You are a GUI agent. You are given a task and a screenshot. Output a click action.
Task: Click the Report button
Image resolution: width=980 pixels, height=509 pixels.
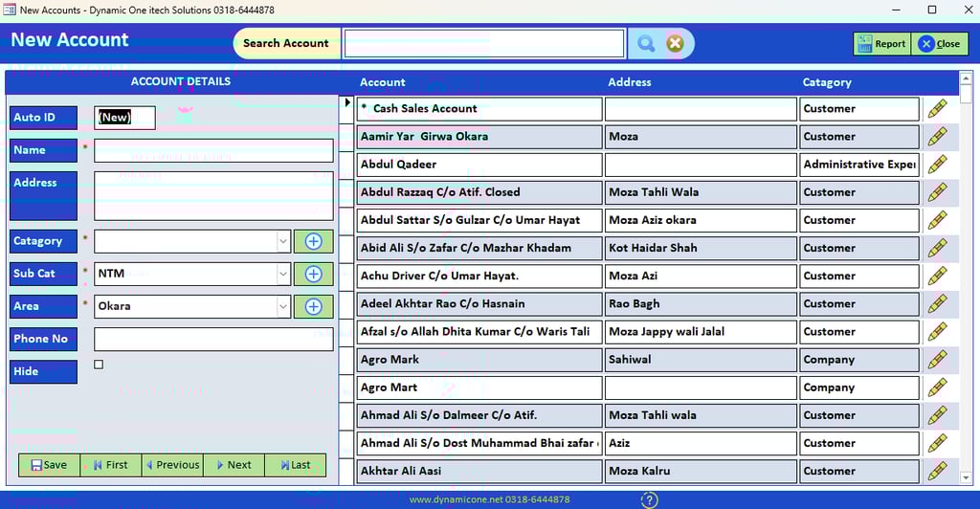881,44
